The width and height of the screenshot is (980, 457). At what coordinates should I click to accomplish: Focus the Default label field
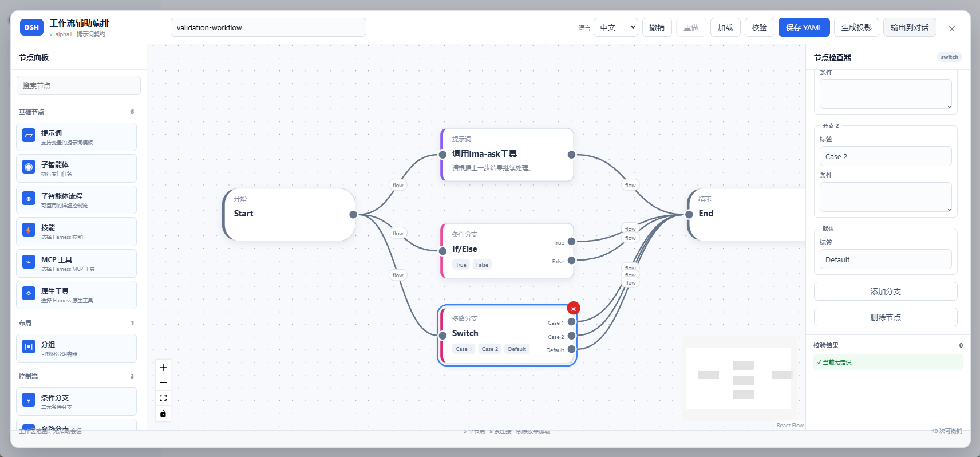point(886,259)
